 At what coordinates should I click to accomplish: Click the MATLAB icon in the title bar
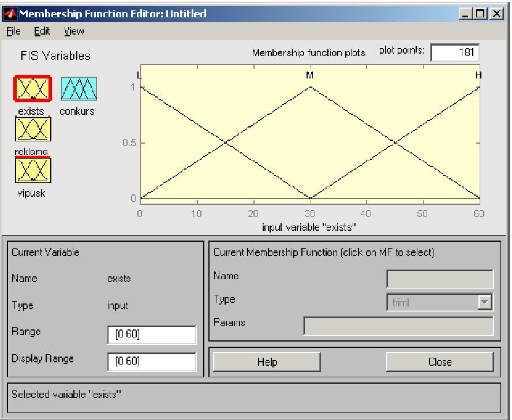[x=10, y=14]
